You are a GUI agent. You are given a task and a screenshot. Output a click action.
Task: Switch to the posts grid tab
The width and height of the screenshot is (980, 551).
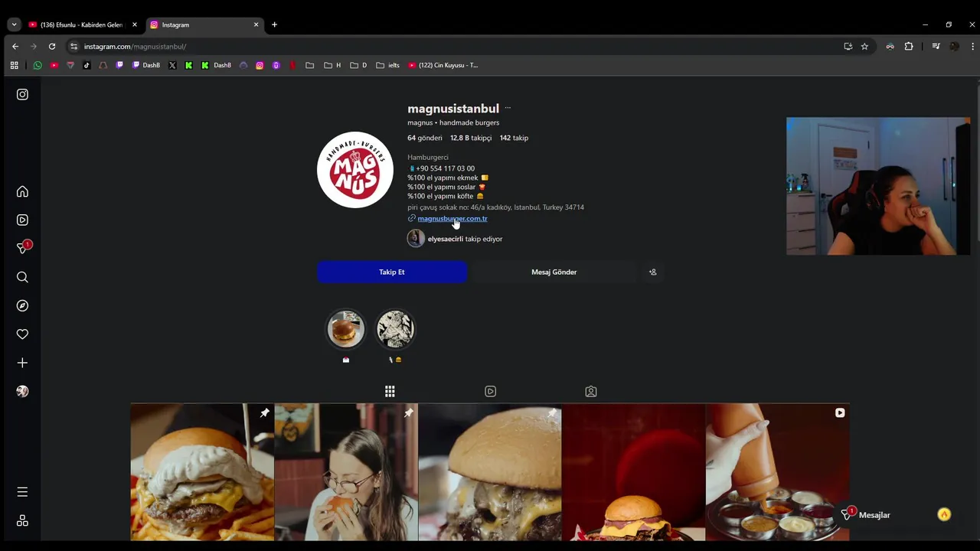390,391
